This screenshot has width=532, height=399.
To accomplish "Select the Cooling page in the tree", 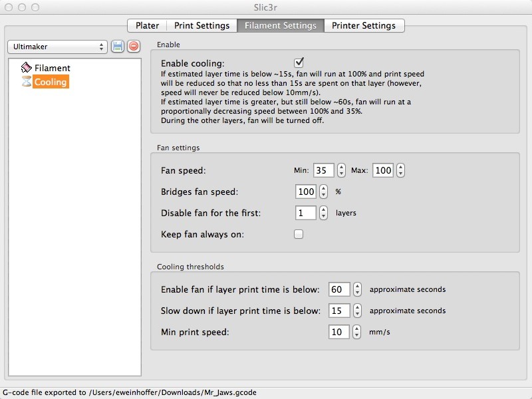I will coord(51,82).
